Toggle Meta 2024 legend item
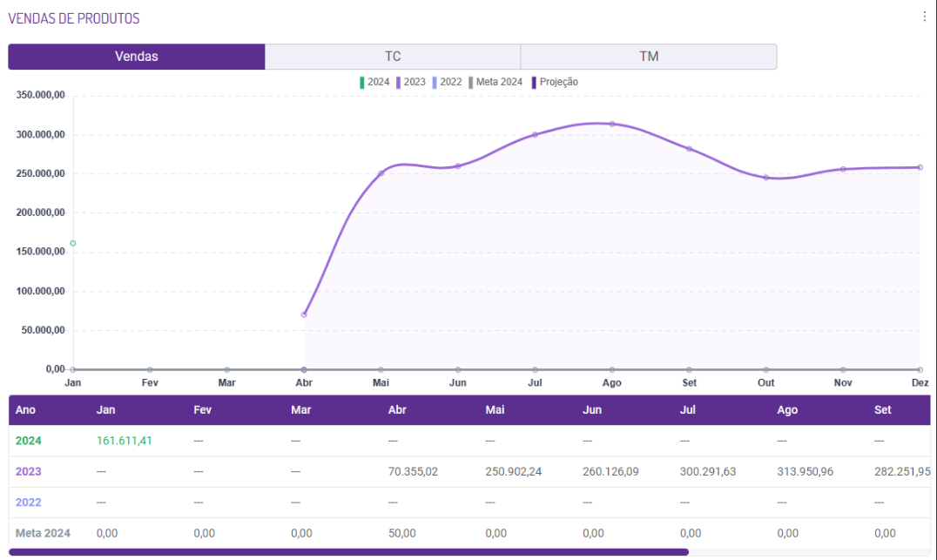Screen dimensions: 937x560 point(495,82)
